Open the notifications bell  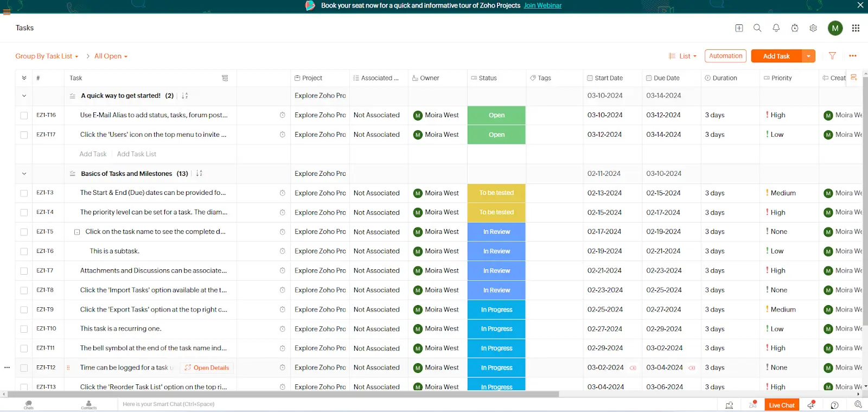pyautogui.click(x=776, y=28)
